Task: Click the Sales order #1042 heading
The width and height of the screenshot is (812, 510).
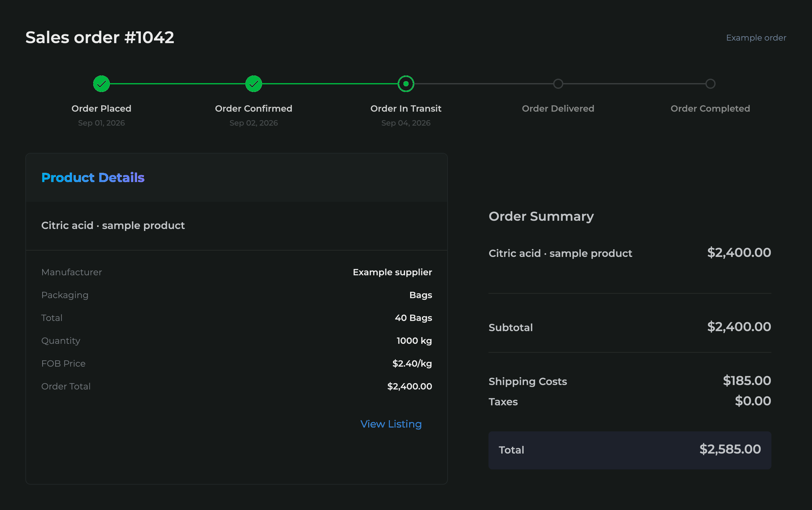Action: point(100,37)
